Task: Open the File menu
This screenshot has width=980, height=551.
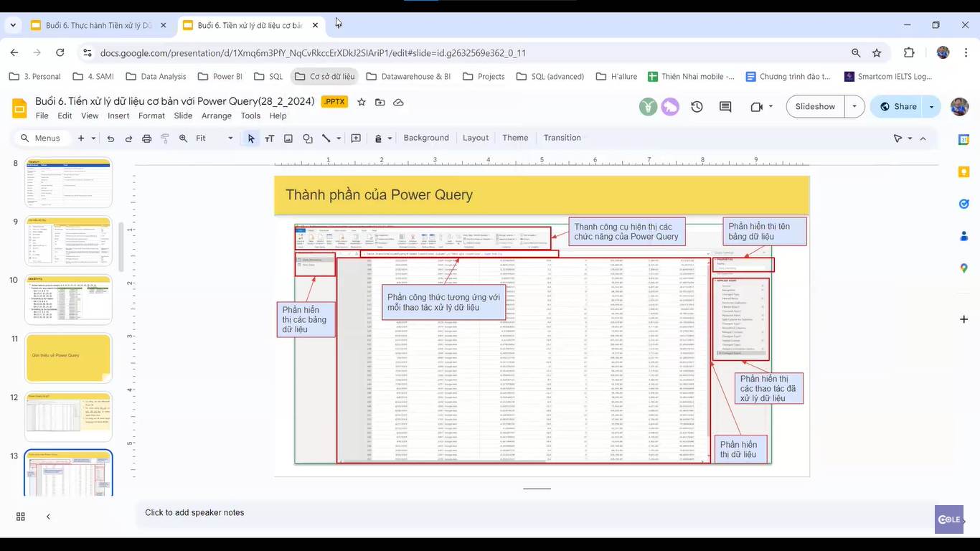Action: (x=42, y=116)
